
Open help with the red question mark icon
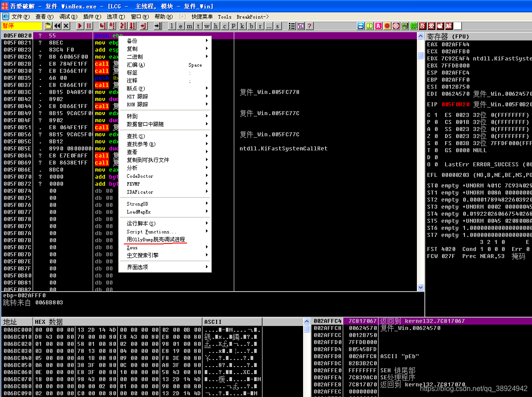pyautogui.click(x=310, y=26)
